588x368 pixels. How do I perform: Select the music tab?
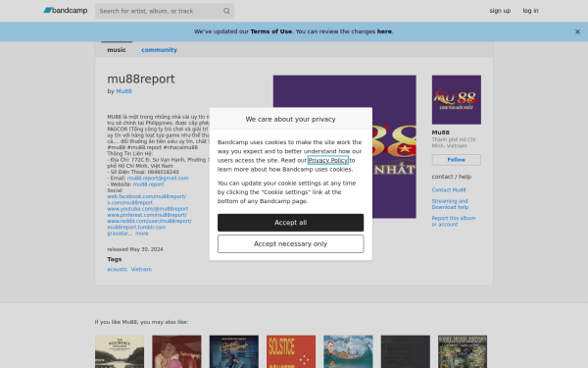(117, 50)
